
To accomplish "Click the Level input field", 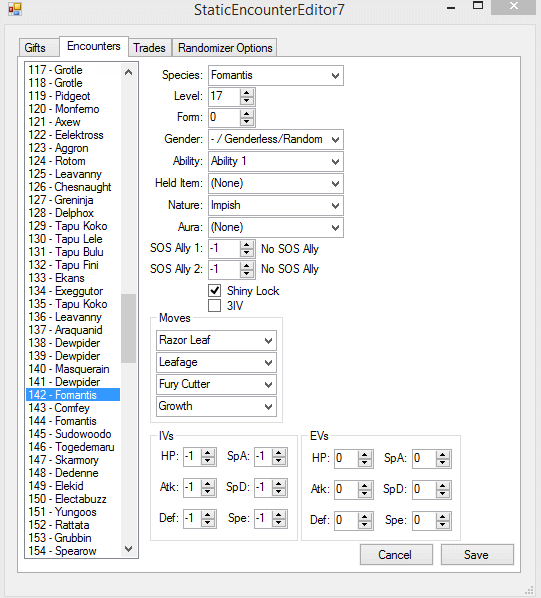I will click(x=225, y=96).
